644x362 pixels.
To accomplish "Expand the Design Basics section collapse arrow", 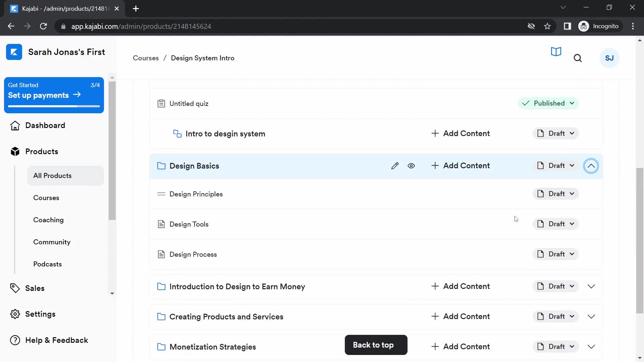I will click(591, 166).
